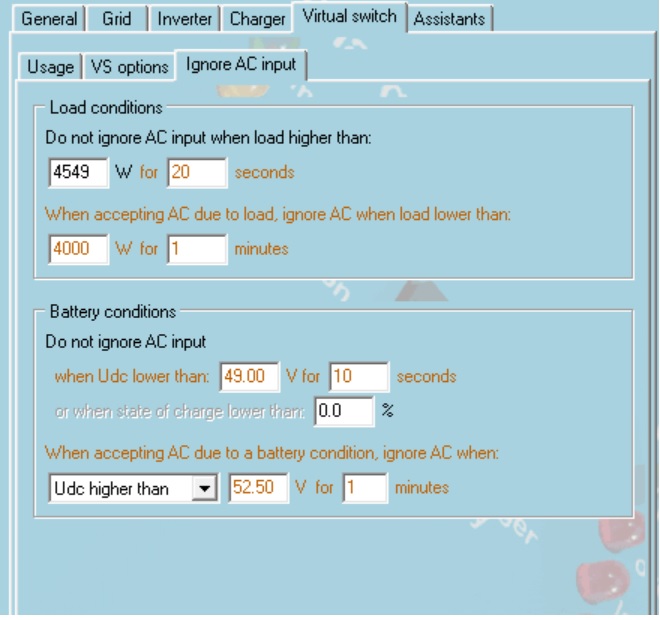Edit the load minutes field beside 4000 W
This screenshot has width=660, height=620.
pyautogui.click(x=197, y=249)
